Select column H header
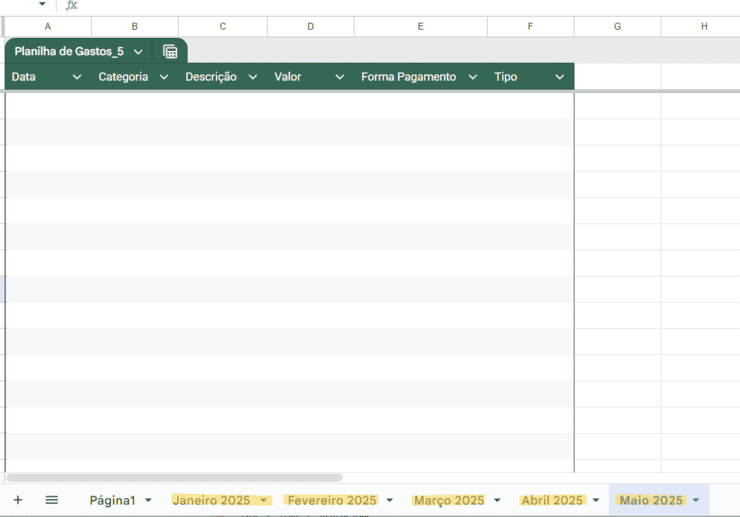Viewport: 740px width, 517px height. pyautogui.click(x=700, y=26)
